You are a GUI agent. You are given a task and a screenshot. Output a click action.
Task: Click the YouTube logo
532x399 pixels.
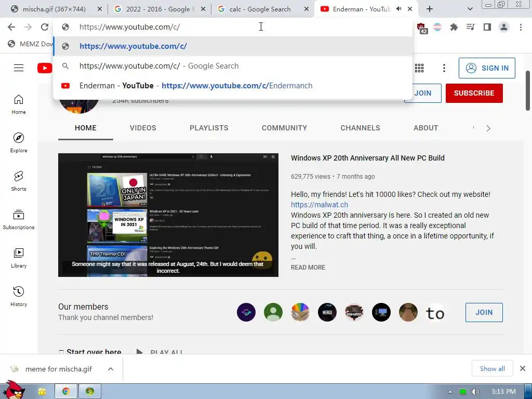click(x=45, y=68)
